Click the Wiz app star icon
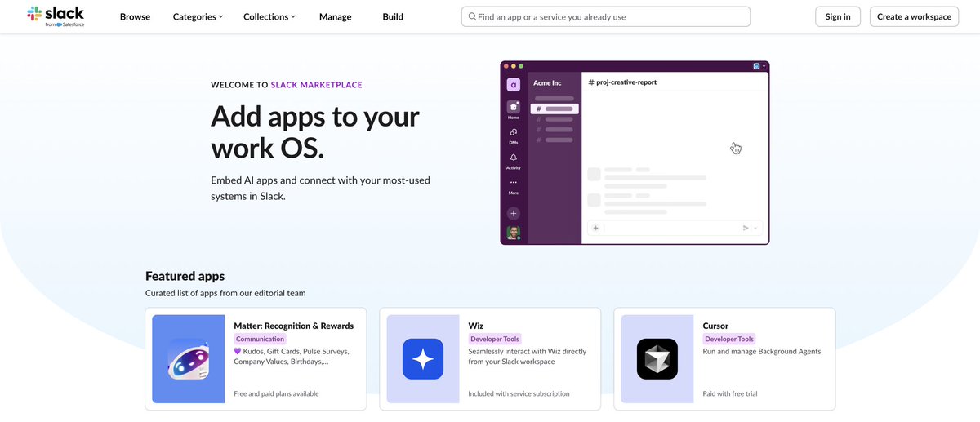 (x=423, y=359)
